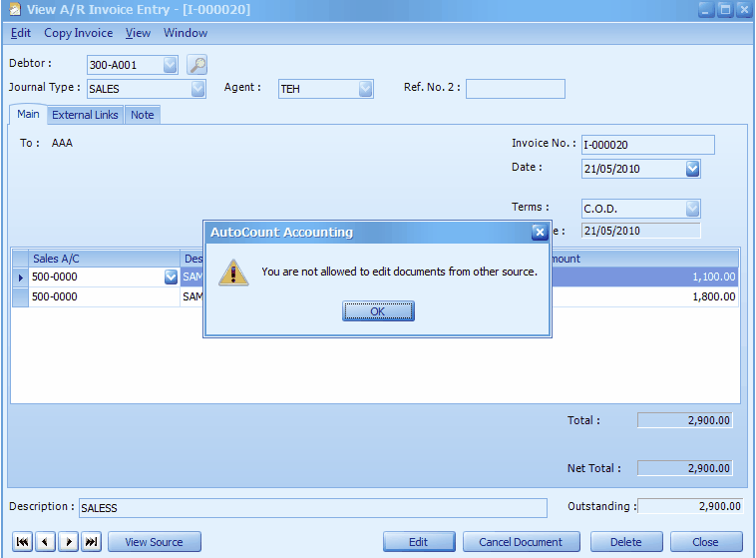Click the Cancel Document button
Image resolution: width=756 pixels, height=558 pixels.
[x=521, y=542]
